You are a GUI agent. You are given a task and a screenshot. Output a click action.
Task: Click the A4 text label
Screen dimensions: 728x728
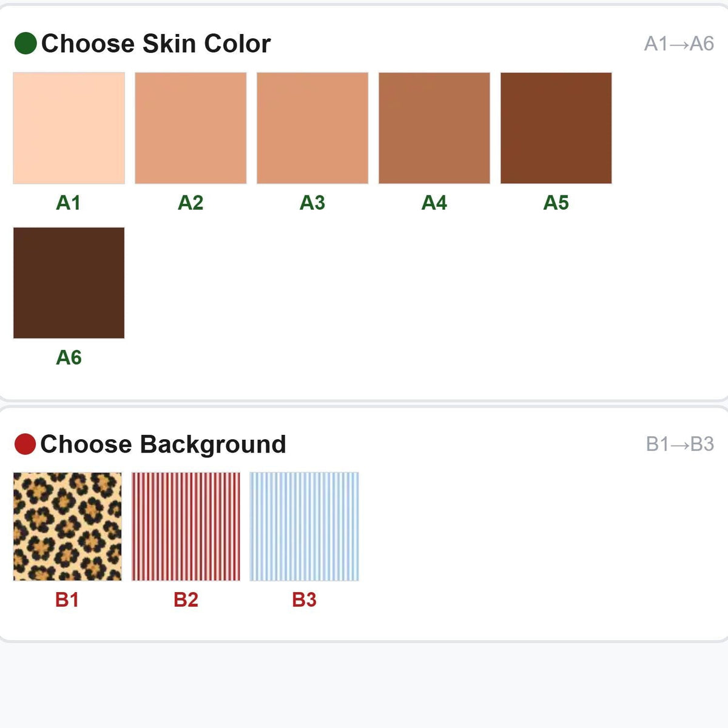coord(434,203)
